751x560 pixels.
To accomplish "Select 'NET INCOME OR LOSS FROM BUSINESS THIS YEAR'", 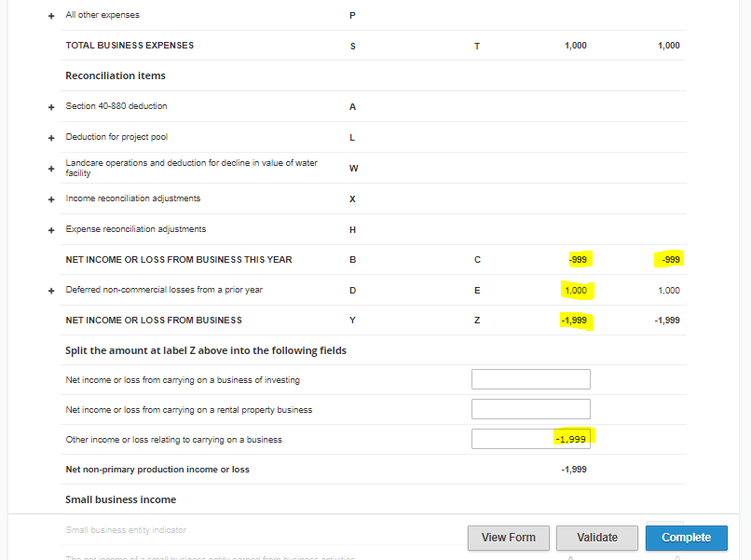I will [179, 260].
